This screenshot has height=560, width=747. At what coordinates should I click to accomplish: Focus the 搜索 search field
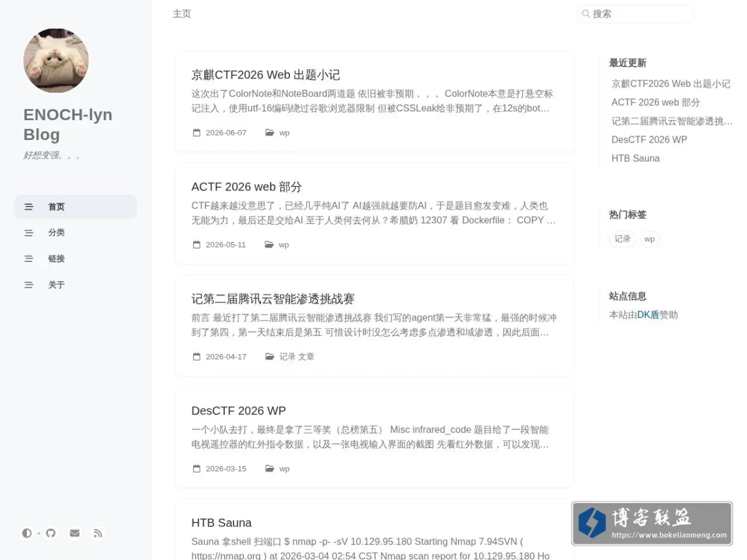pos(635,14)
